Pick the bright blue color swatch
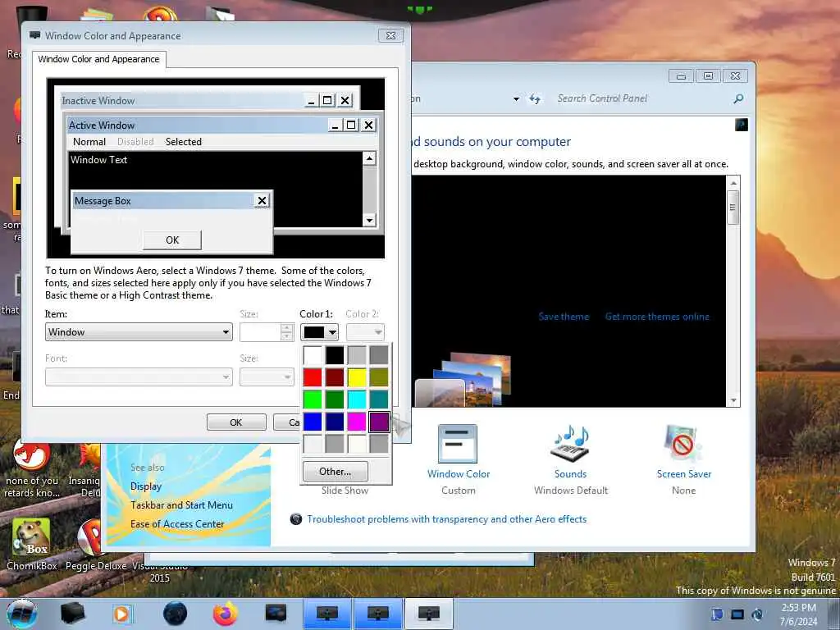 [x=313, y=422]
